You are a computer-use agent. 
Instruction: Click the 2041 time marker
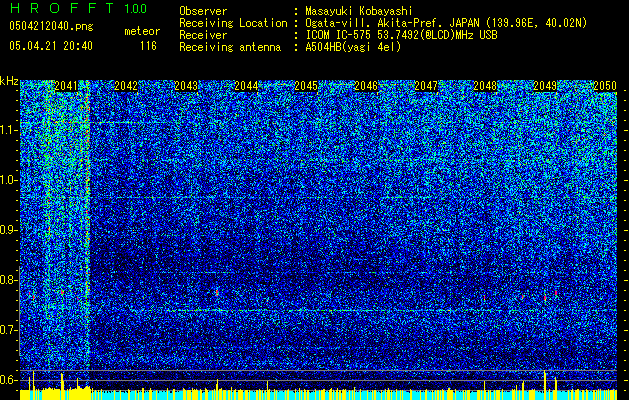point(66,86)
